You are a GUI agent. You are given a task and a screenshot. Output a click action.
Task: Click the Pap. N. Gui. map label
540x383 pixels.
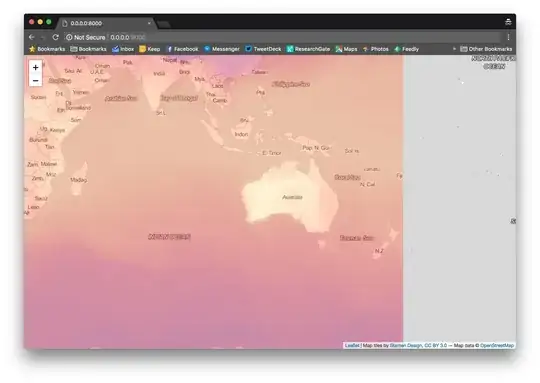point(316,148)
